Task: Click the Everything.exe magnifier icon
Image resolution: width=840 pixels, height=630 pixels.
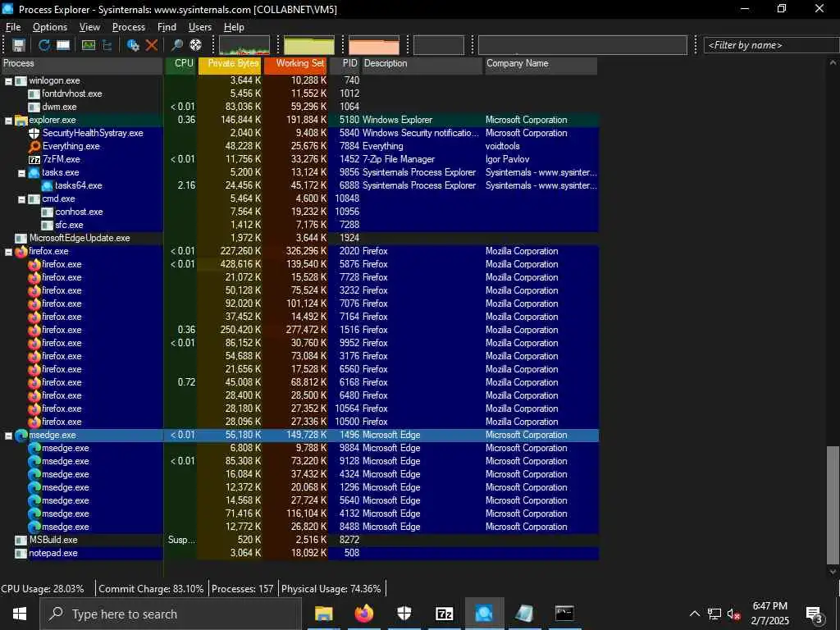Action: pos(34,146)
